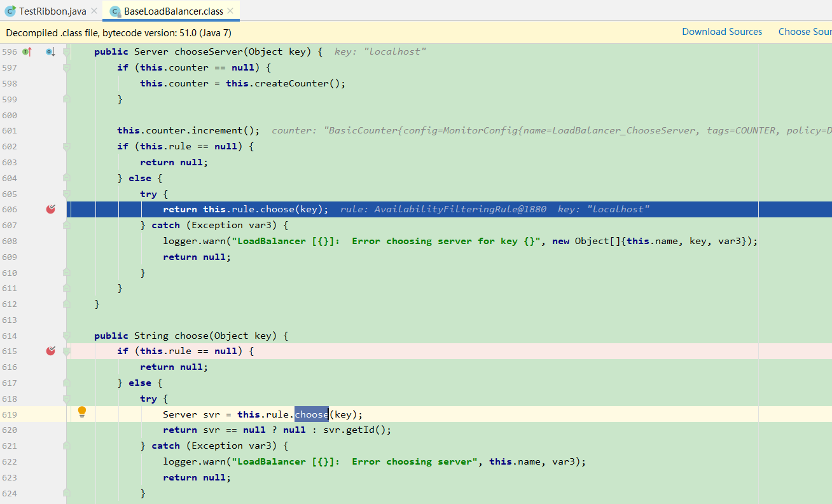This screenshot has width=832, height=504.
Task: Click the fold end marker on line 599
Action: pos(66,99)
